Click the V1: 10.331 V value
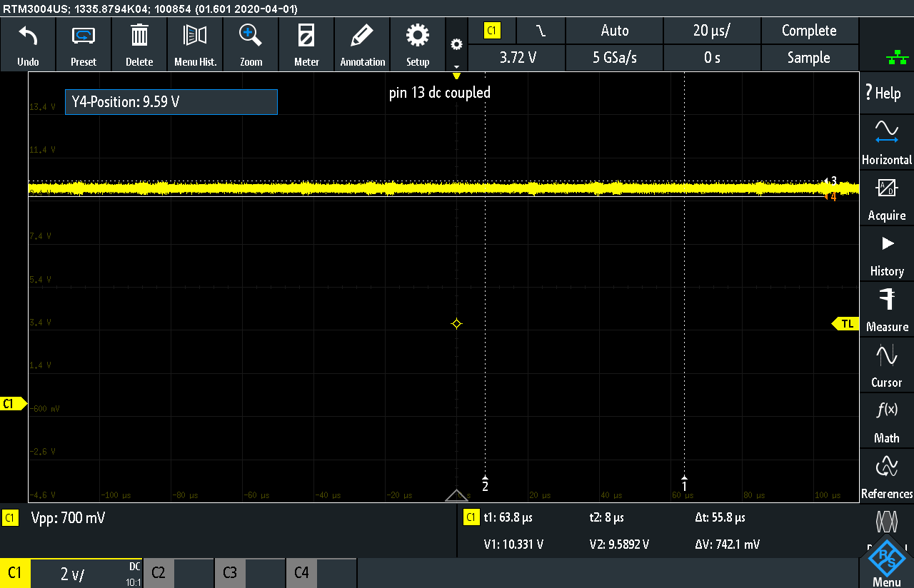914x588 pixels. (513, 544)
